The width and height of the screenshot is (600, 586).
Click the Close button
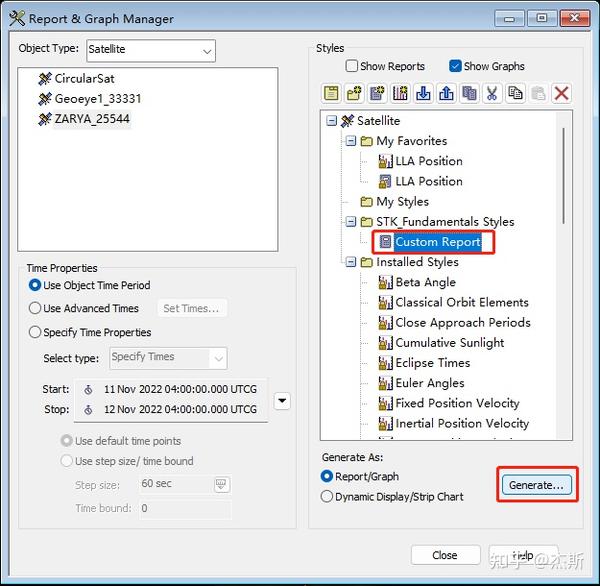445,555
